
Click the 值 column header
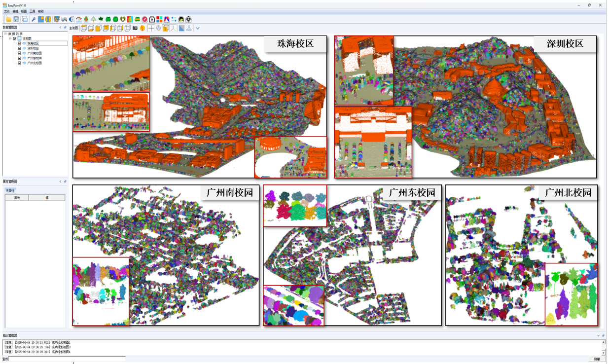tap(47, 197)
